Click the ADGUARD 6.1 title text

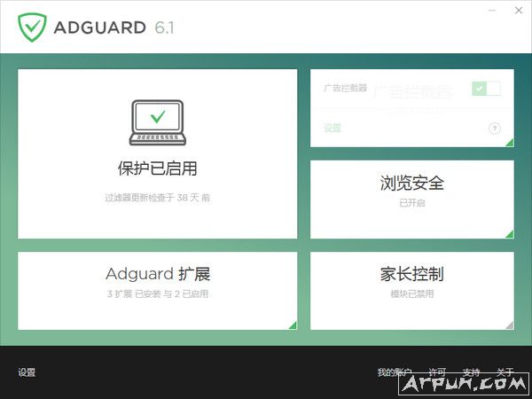point(114,27)
